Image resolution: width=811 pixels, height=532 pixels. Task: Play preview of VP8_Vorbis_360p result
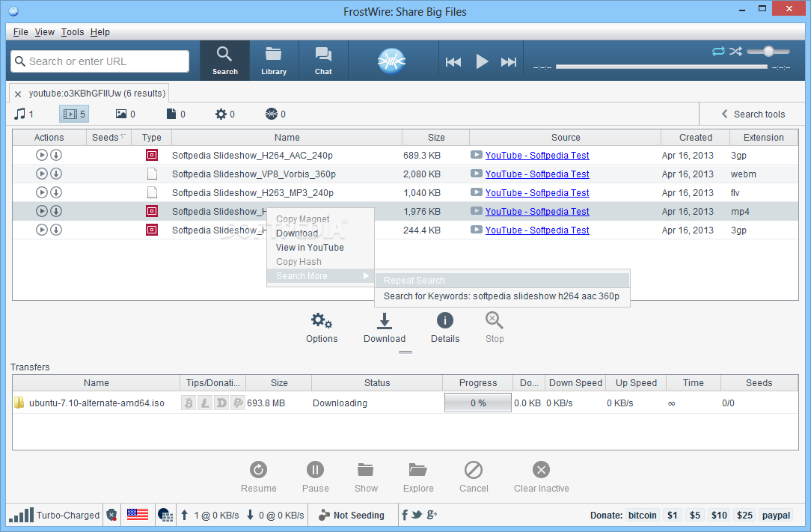tap(42, 174)
